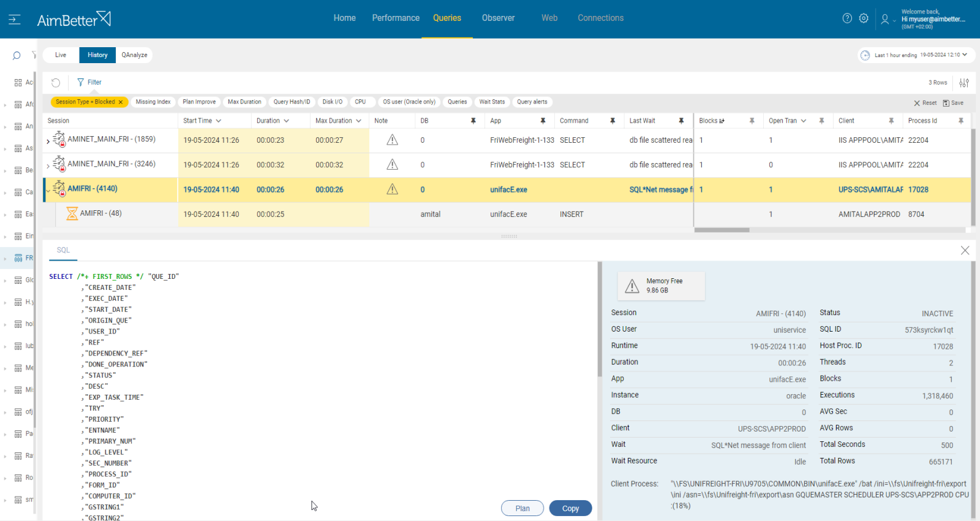This screenshot has height=521, width=980.
Task: Click the Filter button
Action: tap(89, 83)
